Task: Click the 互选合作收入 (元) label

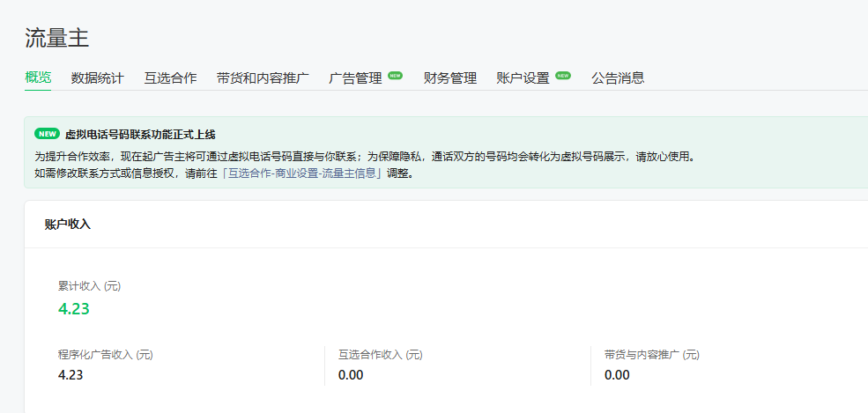Action: 381,355
